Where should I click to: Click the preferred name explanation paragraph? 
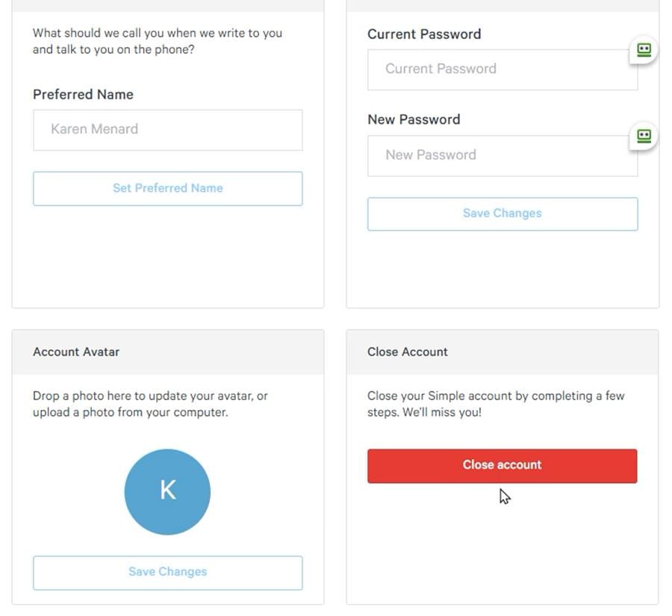157,40
